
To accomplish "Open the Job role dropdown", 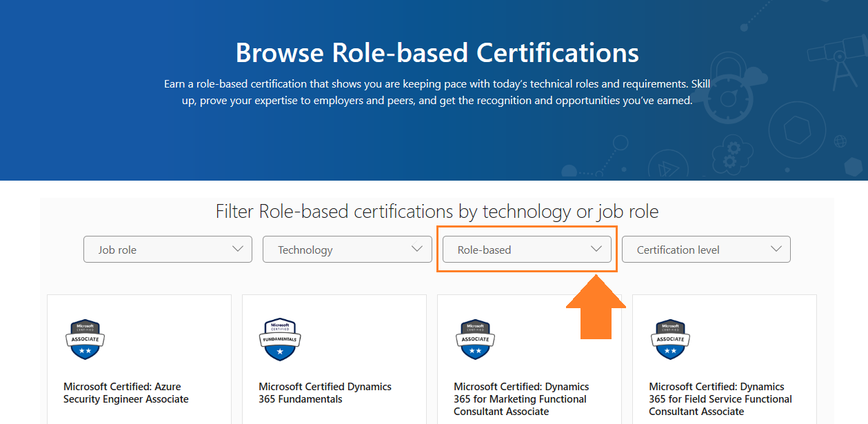I will 168,250.
